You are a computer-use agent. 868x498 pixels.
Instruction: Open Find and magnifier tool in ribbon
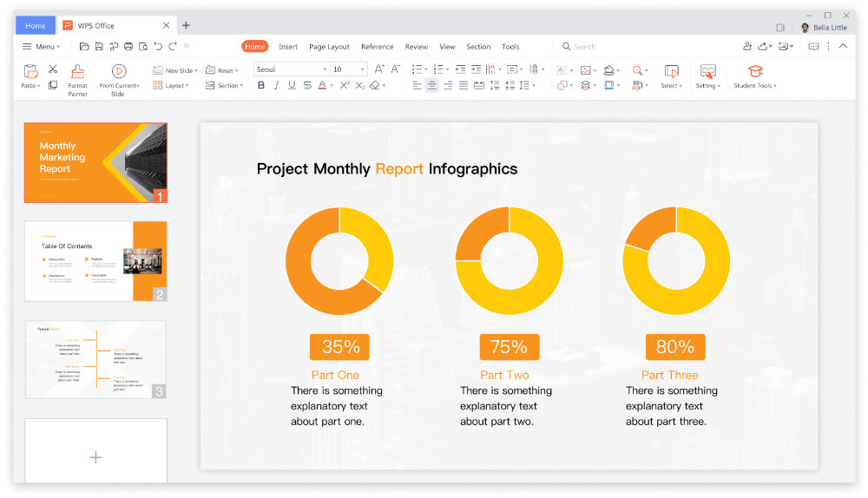(638, 69)
